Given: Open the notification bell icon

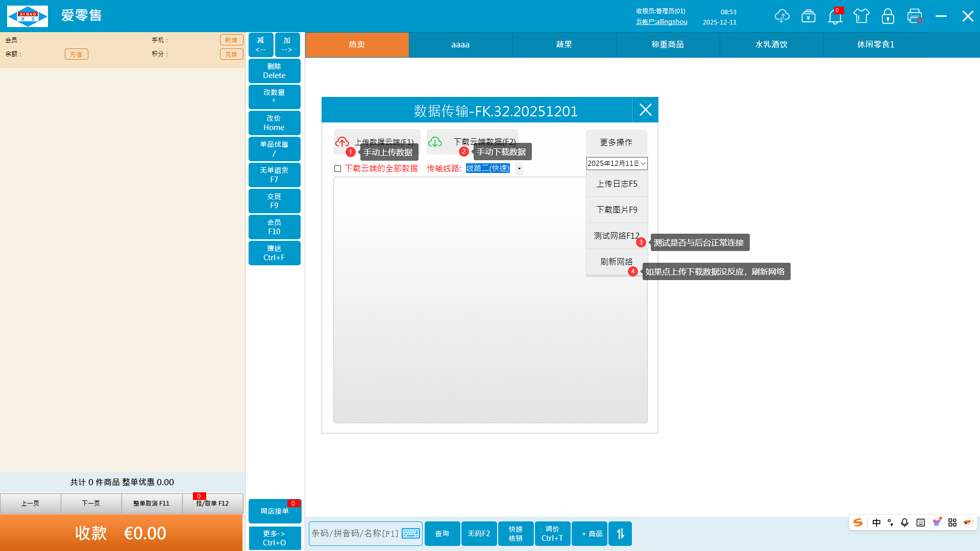Looking at the screenshot, I should point(835,17).
